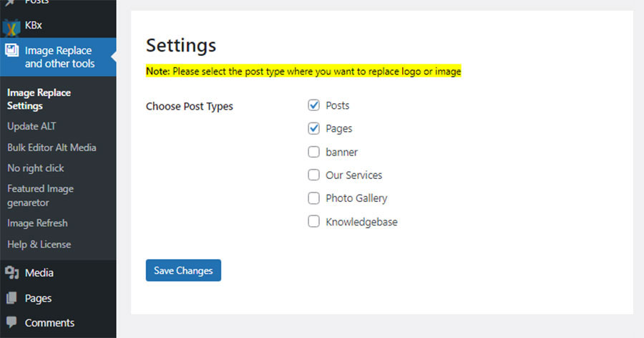Select Image Replace Settings submenu item
The height and width of the screenshot is (338, 644).
pos(39,99)
